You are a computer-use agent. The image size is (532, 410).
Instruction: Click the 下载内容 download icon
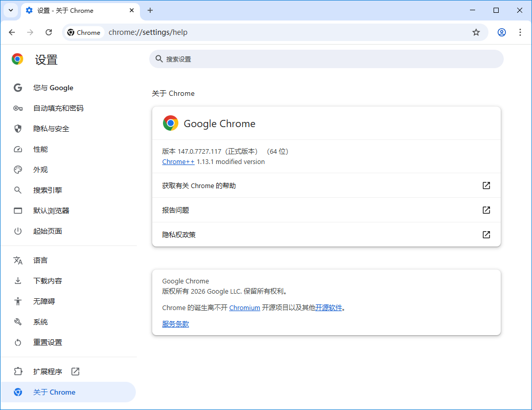point(18,281)
